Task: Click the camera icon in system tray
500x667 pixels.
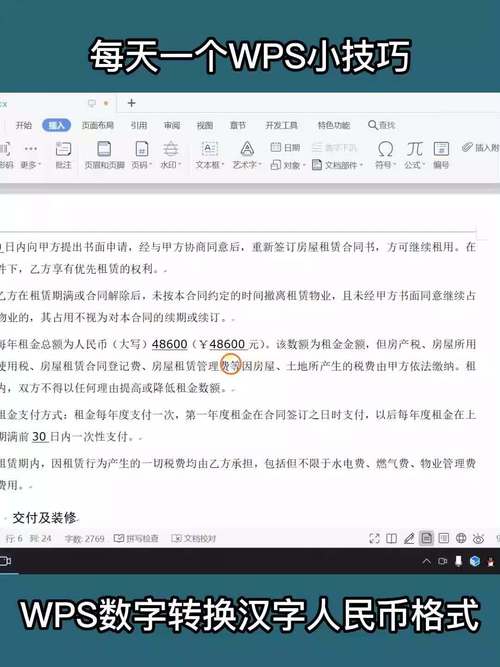Action: (443, 562)
